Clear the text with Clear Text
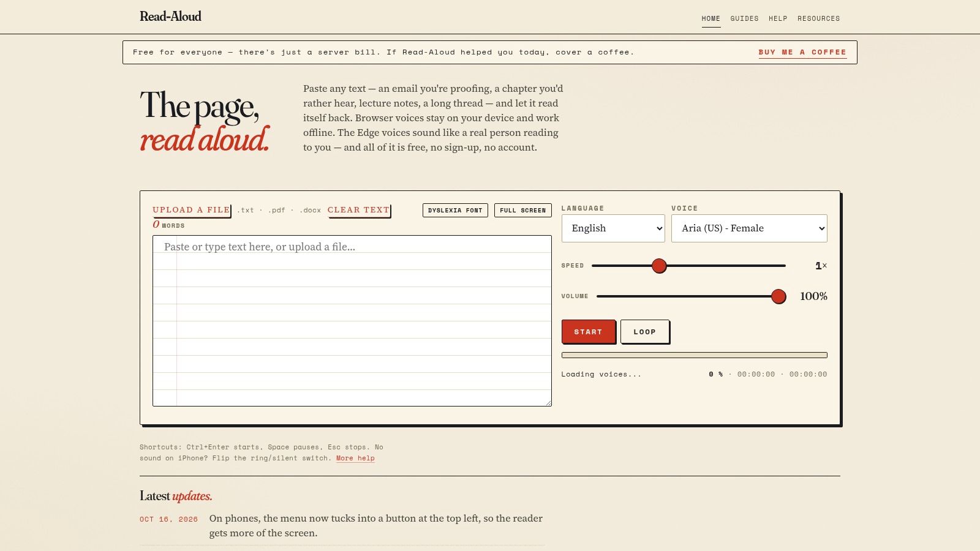 click(358, 210)
